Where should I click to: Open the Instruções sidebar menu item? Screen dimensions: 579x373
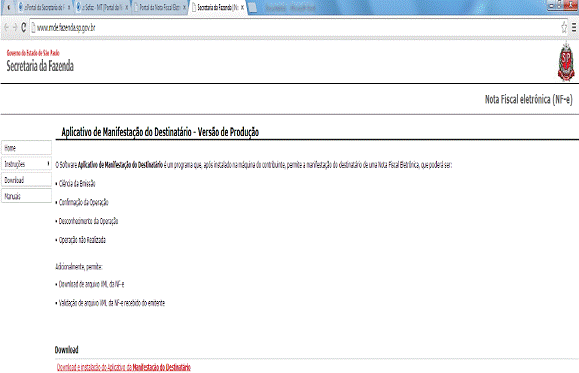click(26, 164)
